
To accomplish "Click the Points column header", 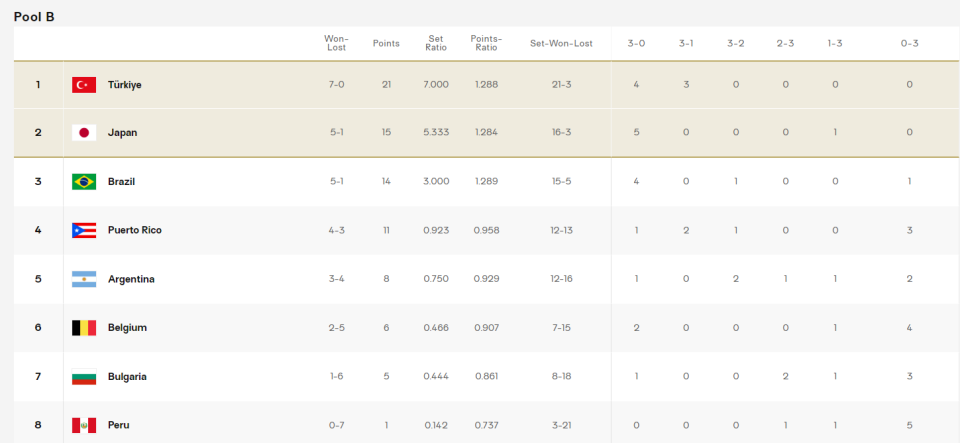I will (386, 43).
